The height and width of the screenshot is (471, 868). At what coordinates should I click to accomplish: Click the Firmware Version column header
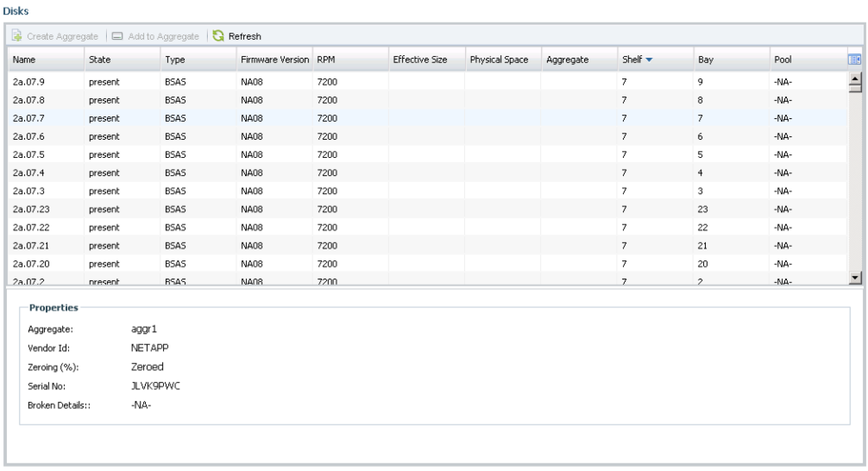(275, 60)
